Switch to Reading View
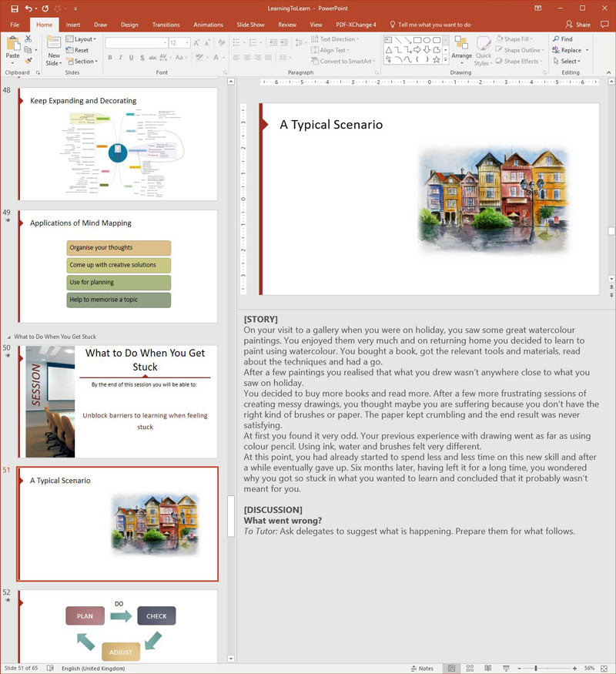 pyautogui.click(x=488, y=668)
